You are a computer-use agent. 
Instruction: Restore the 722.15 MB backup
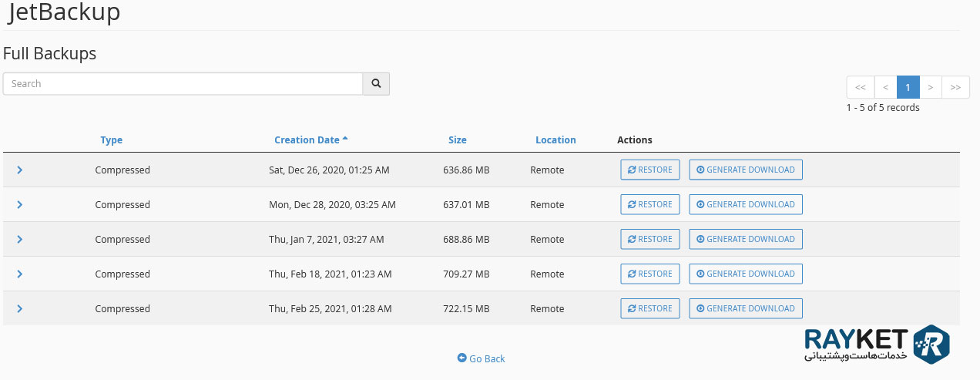(x=650, y=308)
